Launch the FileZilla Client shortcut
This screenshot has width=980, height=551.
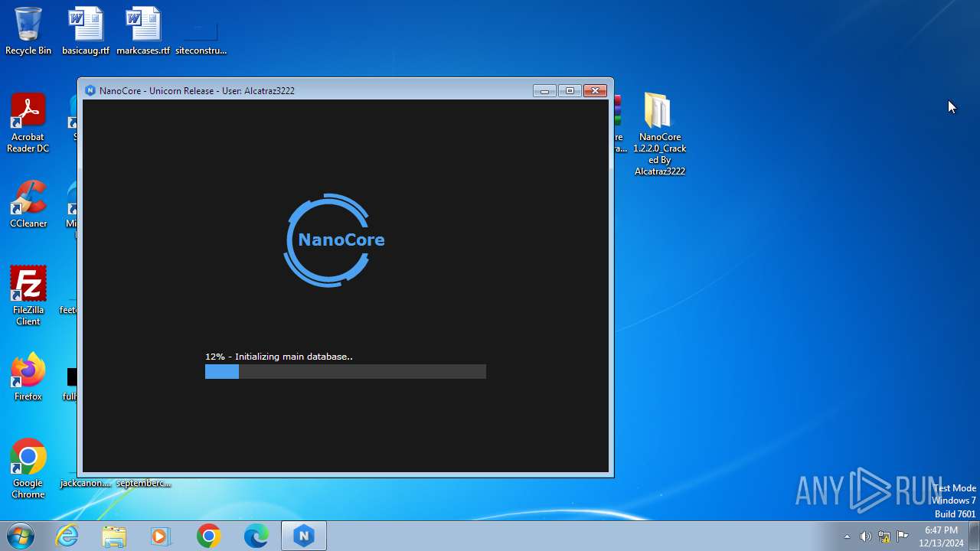[x=28, y=295]
